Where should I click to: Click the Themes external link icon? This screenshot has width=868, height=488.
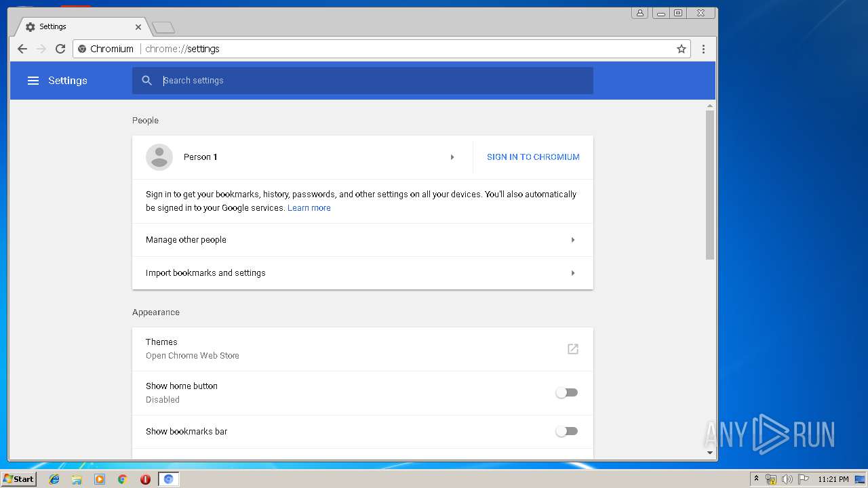[573, 349]
